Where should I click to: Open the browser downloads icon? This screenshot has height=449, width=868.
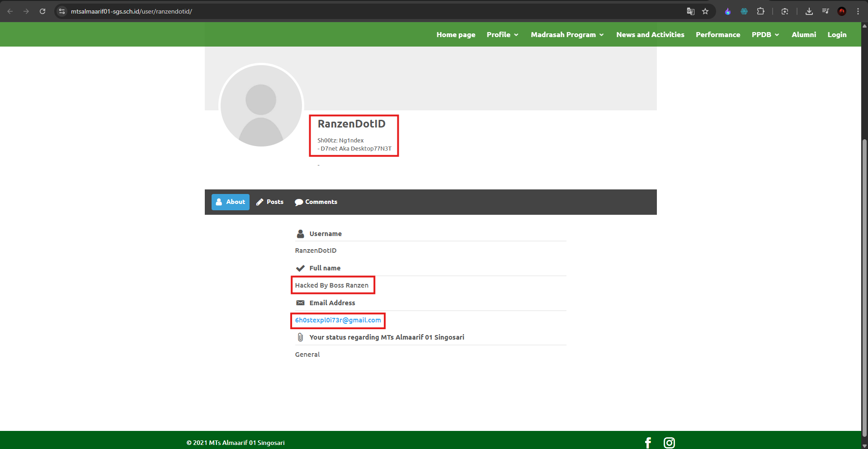(809, 11)
